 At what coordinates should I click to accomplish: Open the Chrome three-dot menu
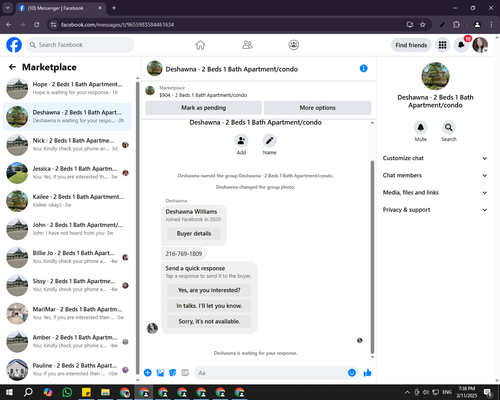pyautogui.click(x=491, y=25)
